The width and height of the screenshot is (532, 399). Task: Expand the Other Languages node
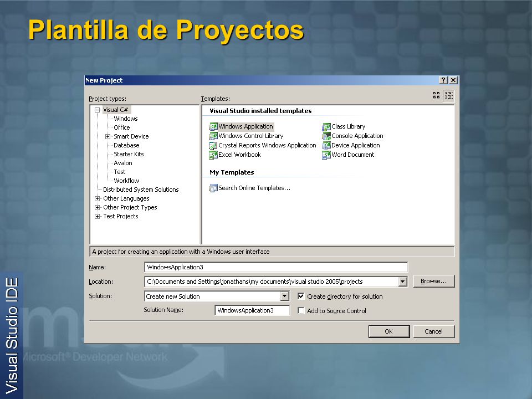pos(98,198)
